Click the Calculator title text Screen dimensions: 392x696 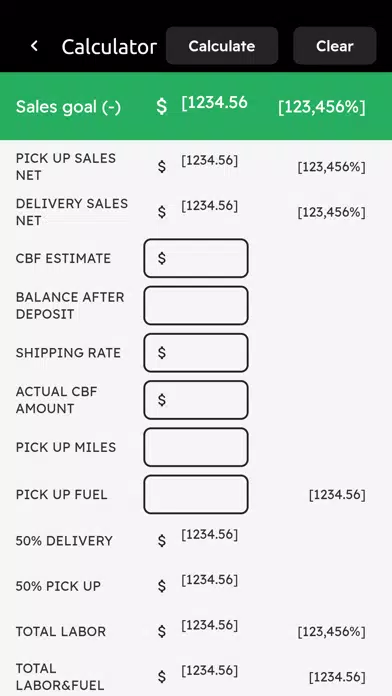click(109, 46)
